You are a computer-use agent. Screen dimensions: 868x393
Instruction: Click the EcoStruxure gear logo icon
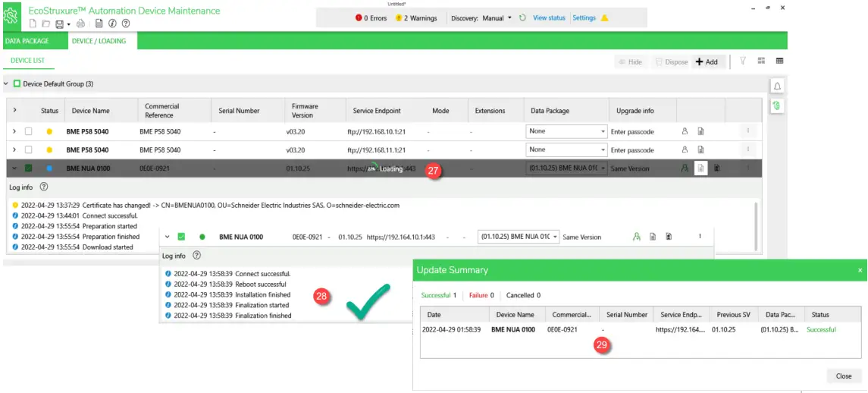11,15
